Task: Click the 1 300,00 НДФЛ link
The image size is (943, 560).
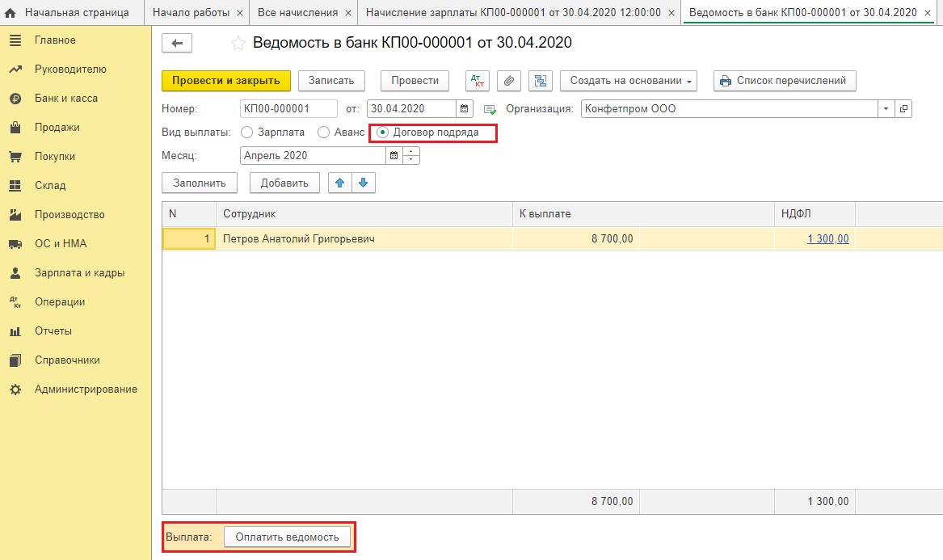Action: [x=827, y=238]
